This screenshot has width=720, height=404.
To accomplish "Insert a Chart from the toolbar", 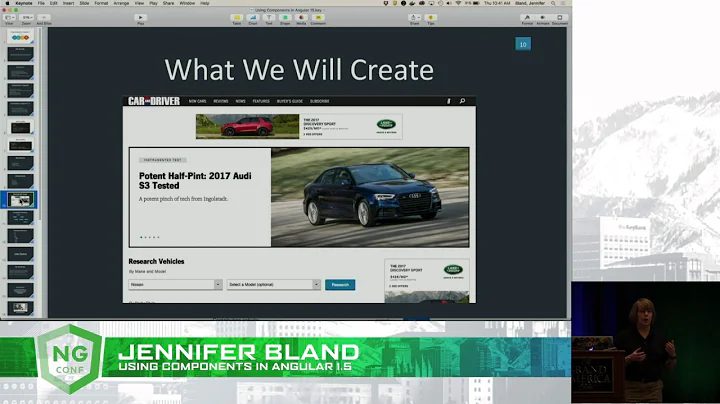I will (253, 18).
